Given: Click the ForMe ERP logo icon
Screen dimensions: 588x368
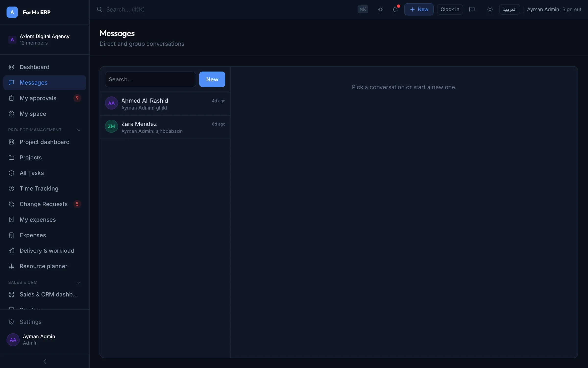Looking at the screenshot, I should tap(12, 12).
